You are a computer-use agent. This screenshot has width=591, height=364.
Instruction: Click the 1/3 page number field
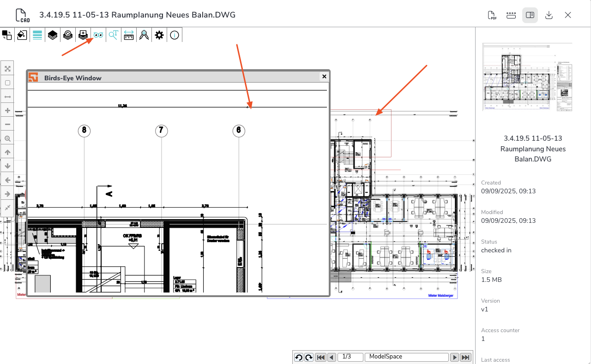tap(350, 357)
